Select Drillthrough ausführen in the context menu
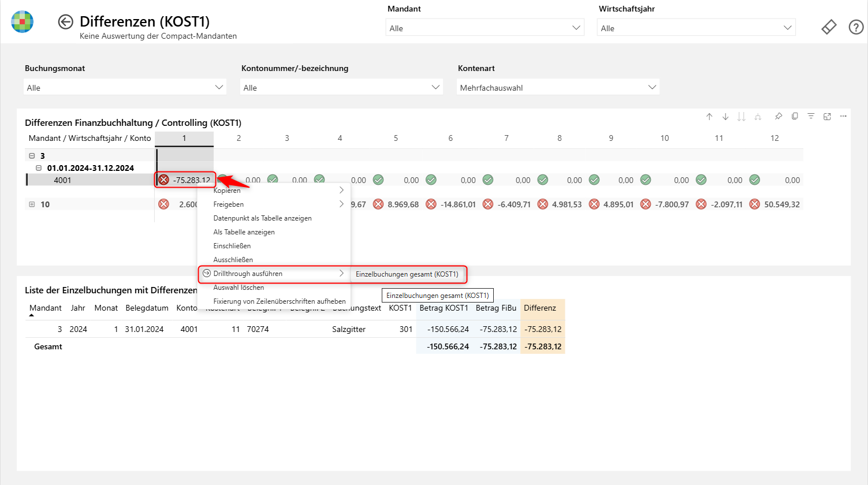This screenshot has width=868, height=485. pyautogui.click(x=248, y=274)
